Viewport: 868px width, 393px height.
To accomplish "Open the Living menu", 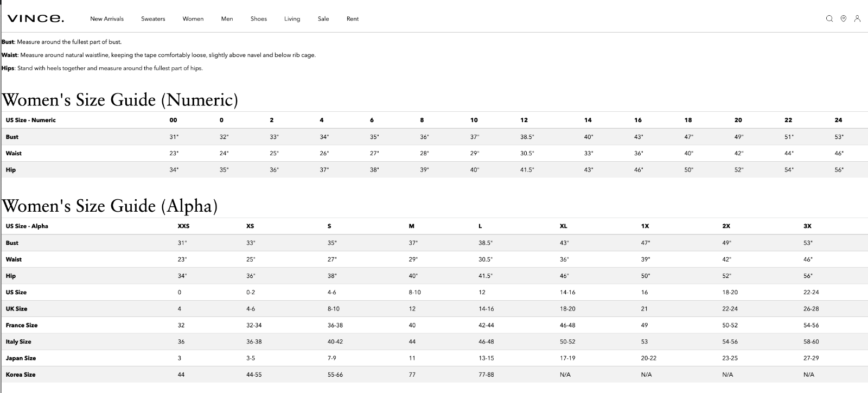I will 292,18.
